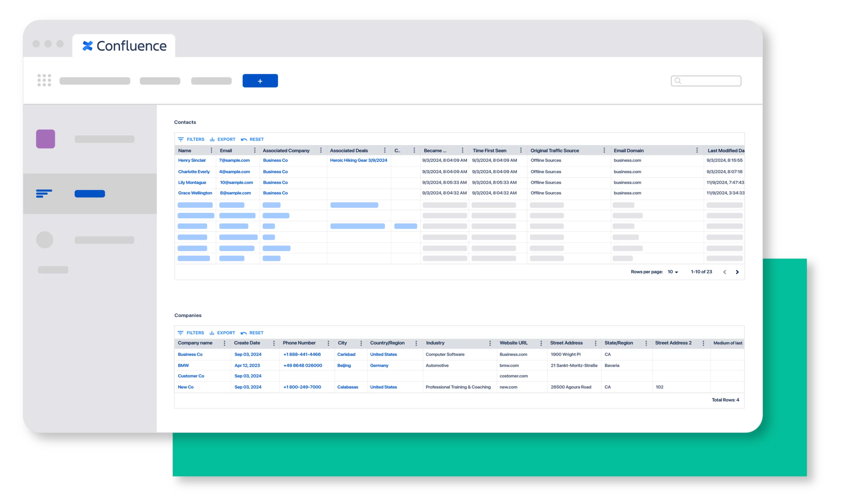This screenshot has height=504, width=853.
Task: Select the highlighted blue sidebar item icon
Action: click(x=44, y=194)
